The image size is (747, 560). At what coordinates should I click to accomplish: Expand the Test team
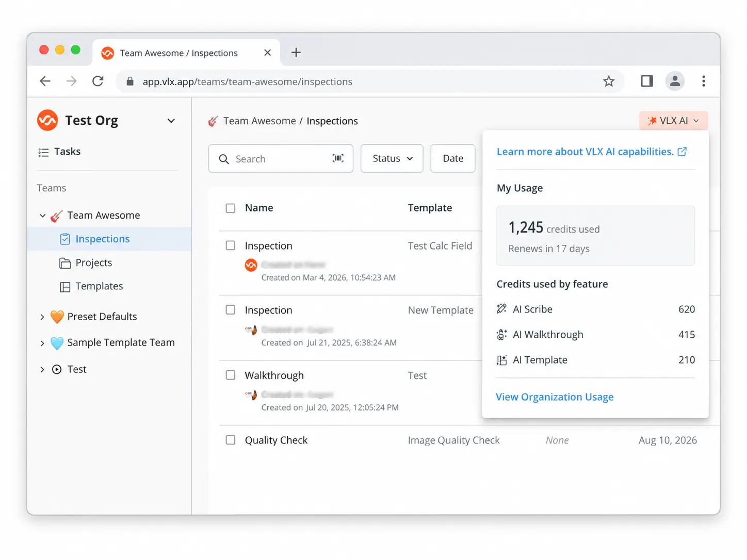coord(42,369)
